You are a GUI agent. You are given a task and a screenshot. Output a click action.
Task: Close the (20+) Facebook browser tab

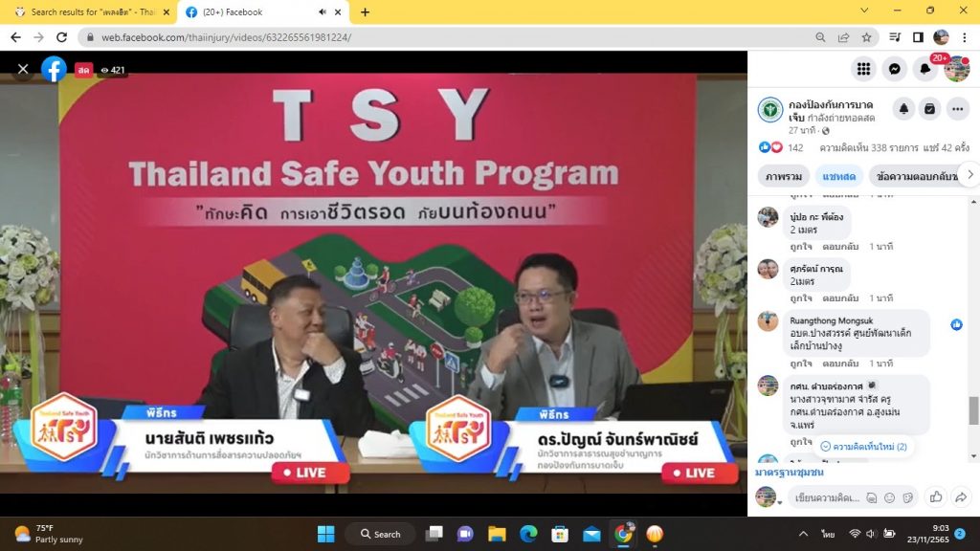[x=338, y=11]
